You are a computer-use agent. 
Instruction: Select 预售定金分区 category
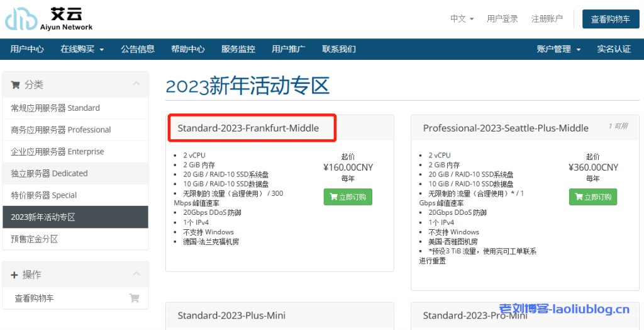click(75, 239)
